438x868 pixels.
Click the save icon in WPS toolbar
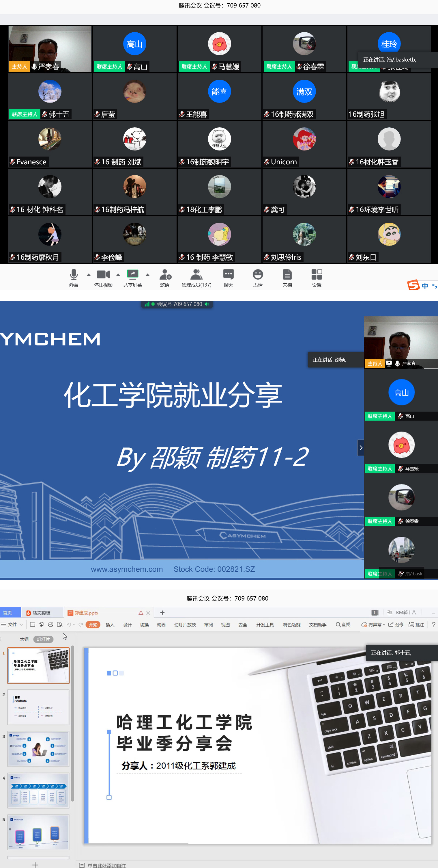[x=32, y=624]
